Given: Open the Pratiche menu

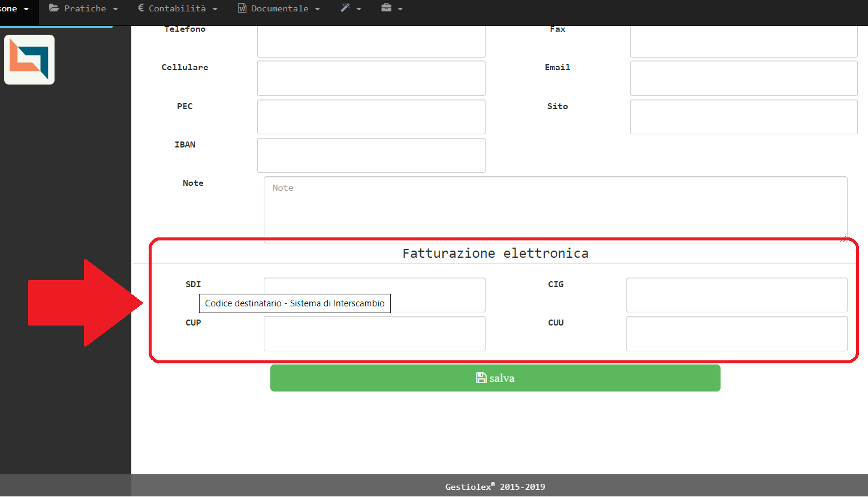Looking at the screenshot, I should pos(83,8).
